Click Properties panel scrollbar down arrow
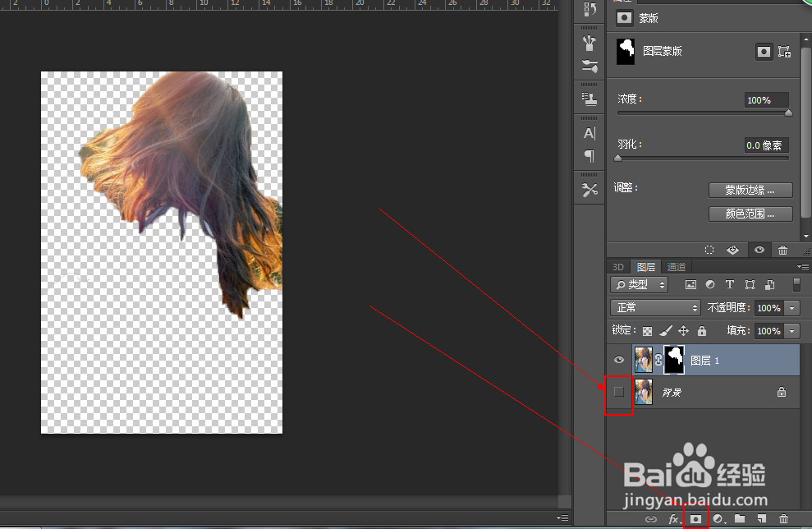812x529 pixels. point(806,237)
